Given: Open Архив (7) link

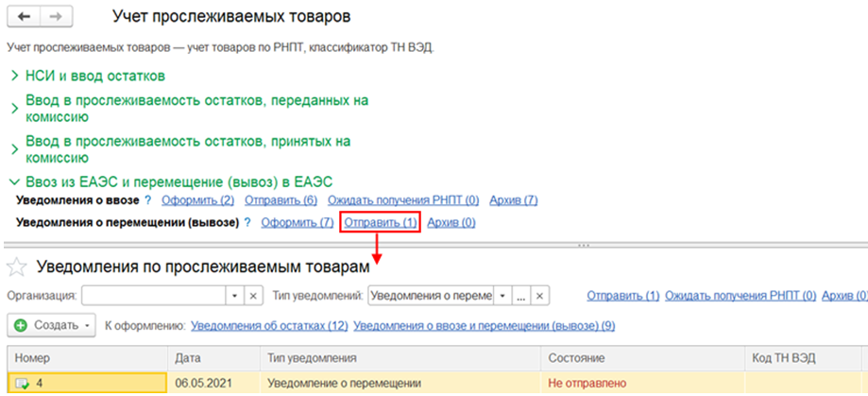Looking at the screenshot, I should tap(513, 200).
